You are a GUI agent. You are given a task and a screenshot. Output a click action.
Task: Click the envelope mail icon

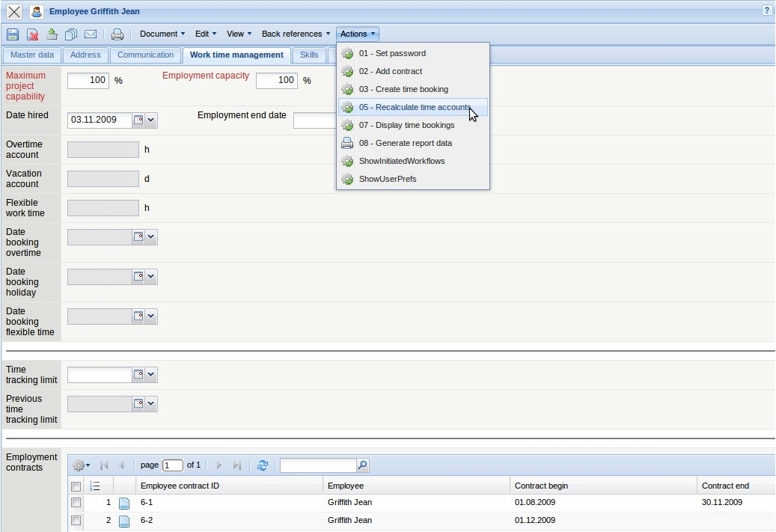(91, 34)
